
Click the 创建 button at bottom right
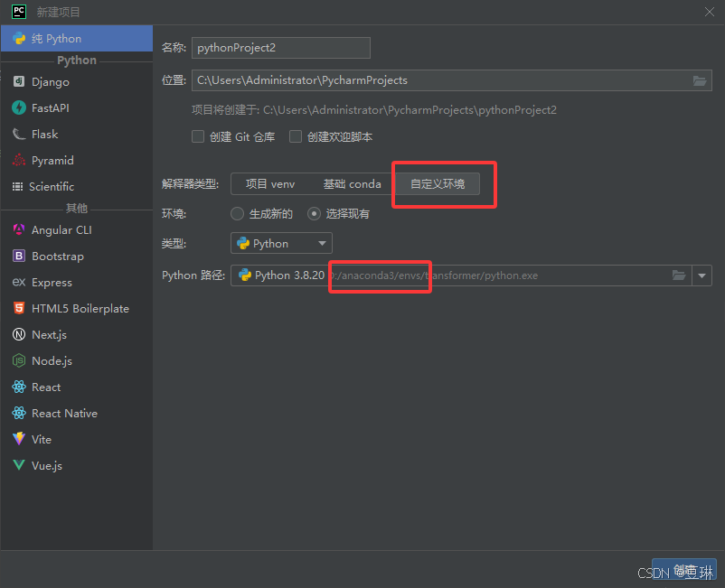[684, 570]
